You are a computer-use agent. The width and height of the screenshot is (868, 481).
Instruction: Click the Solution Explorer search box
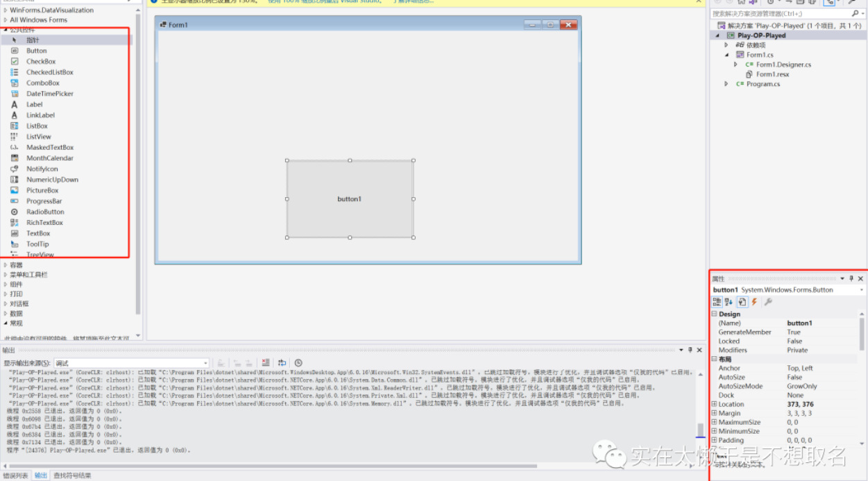778,14
